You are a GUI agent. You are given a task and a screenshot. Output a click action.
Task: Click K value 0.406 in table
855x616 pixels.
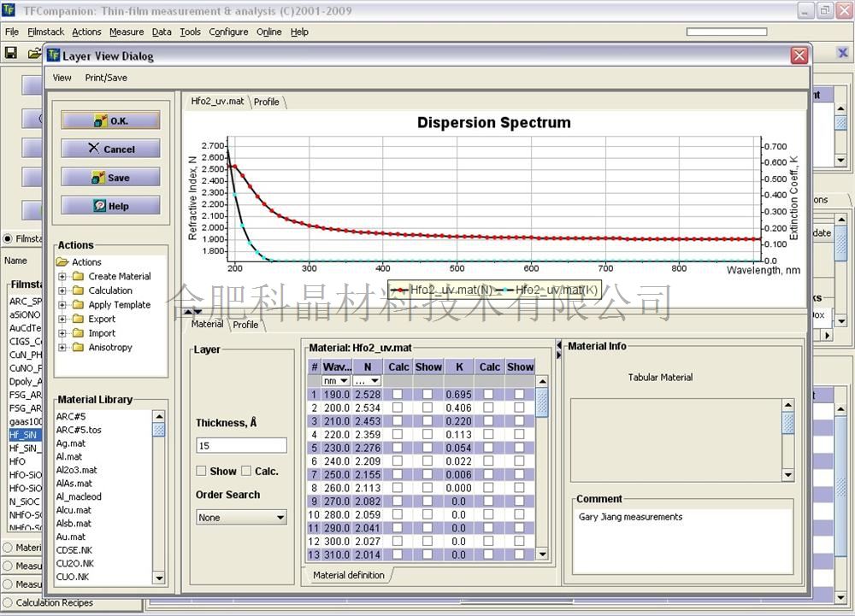pyautogui.click(x=458, y=408)
